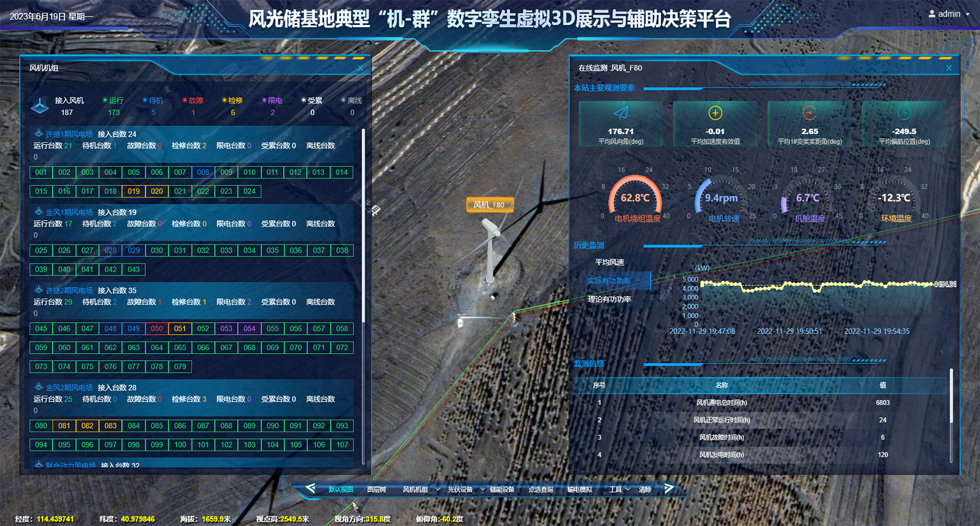
Task: Open the admin account dropdown
Action: 967,14
